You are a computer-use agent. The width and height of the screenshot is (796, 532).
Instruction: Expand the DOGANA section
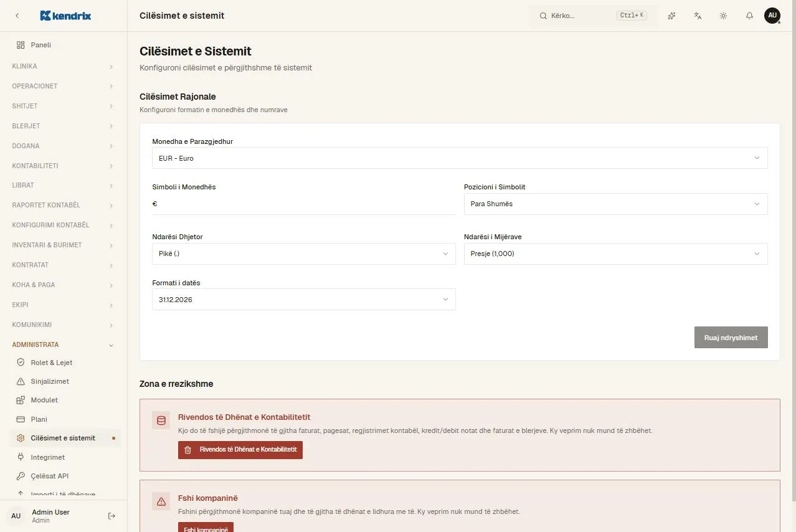pos(64,146)
